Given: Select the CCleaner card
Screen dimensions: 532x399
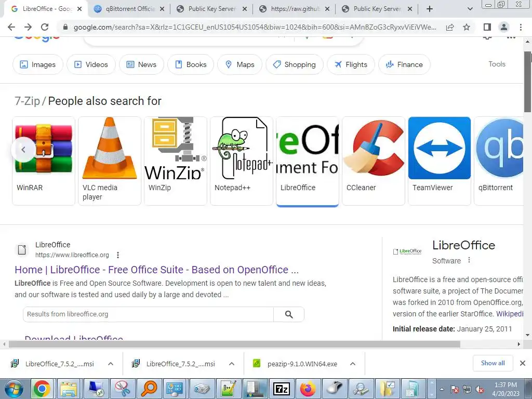Looking at the screenshot, I should click(x=374, y=161).
